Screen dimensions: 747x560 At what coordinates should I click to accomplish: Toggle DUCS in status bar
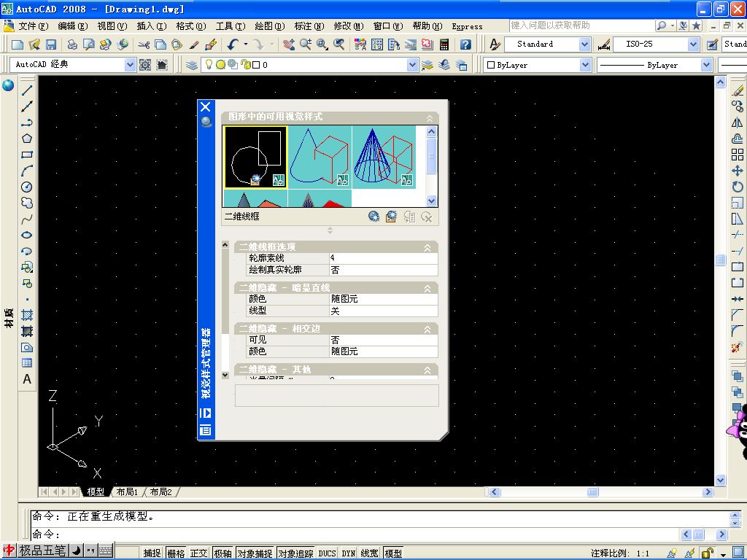coord(327,553)
